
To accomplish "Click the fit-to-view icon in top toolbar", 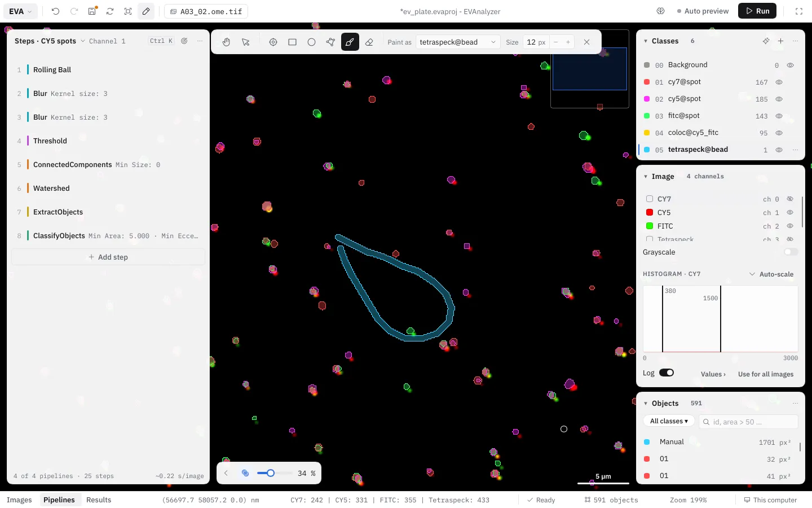I will (x=128, y=11).
